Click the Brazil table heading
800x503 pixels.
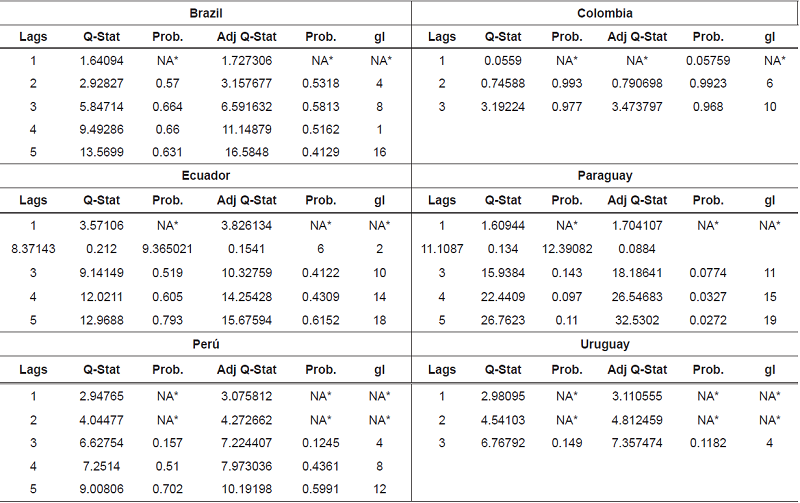206,13
